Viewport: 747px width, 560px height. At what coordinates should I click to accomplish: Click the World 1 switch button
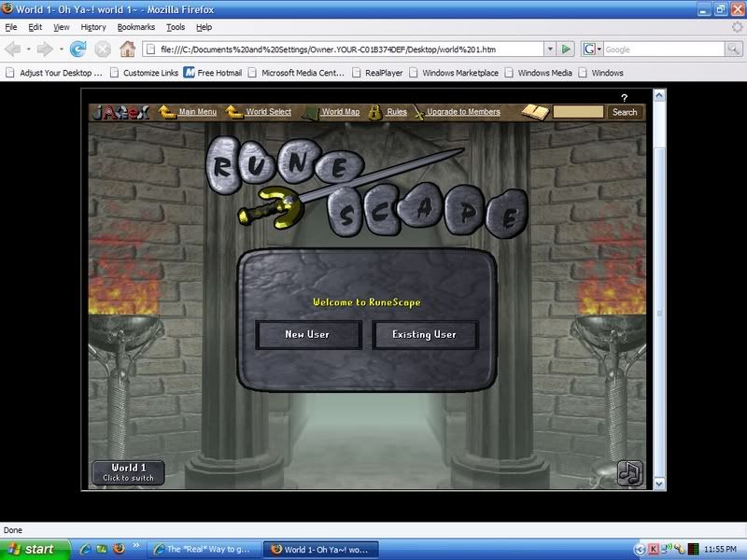tap(129, 472)
